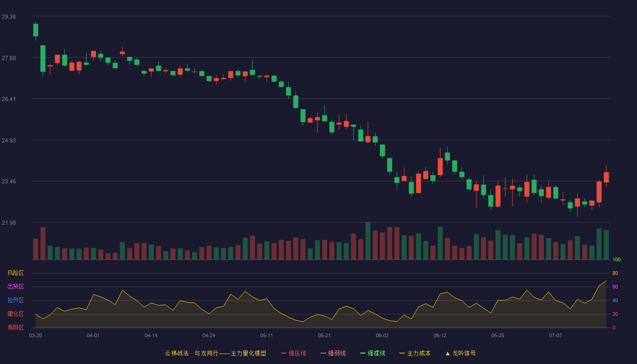Image resolution: width=637 pixels, height=364 pixels.
Task: Toggle the 强压线 legend item
Action: [293, 353]
